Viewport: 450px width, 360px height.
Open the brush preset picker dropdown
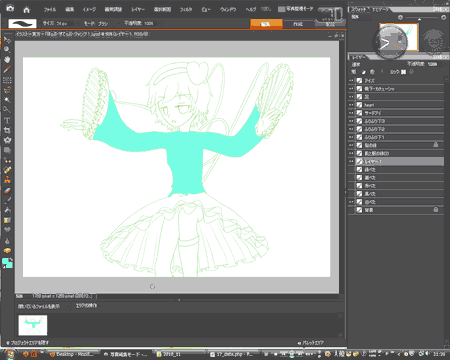tap(22, 23)
